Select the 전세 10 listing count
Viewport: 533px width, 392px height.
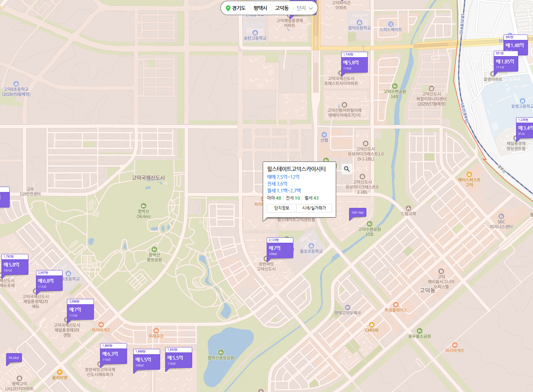(x=293, y=198)
